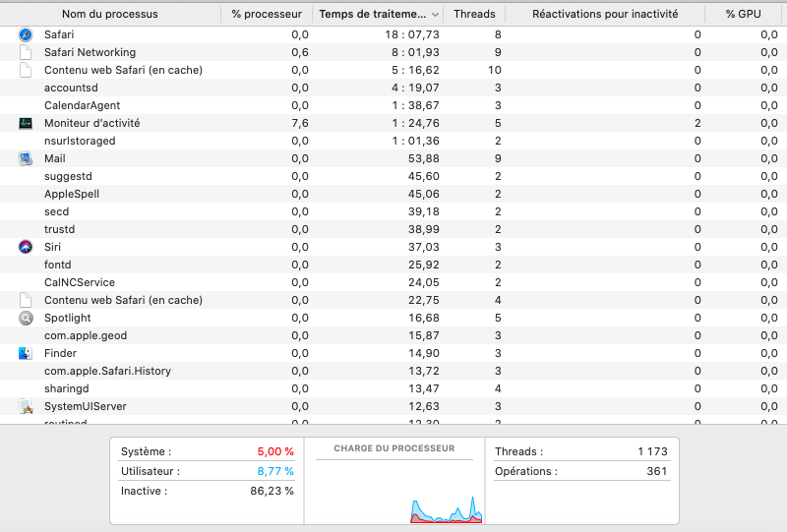Click the 0,6 processor value for Safari Networking
The height and width of the screenshot is (532, 787).
point(300,52)
